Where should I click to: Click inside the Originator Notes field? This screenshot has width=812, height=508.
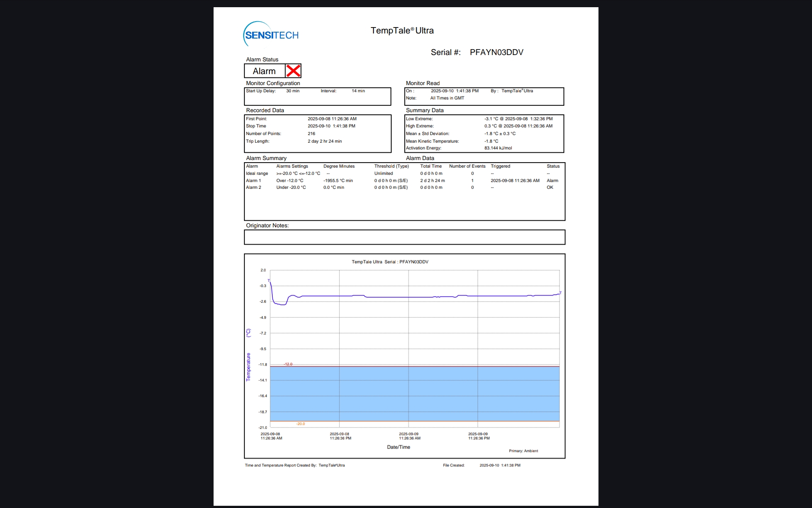tap(404, 237)
